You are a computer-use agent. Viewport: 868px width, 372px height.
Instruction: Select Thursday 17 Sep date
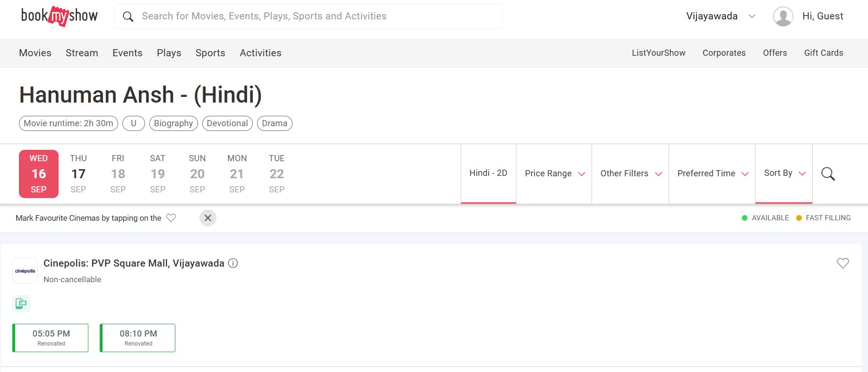pos(78,173)
